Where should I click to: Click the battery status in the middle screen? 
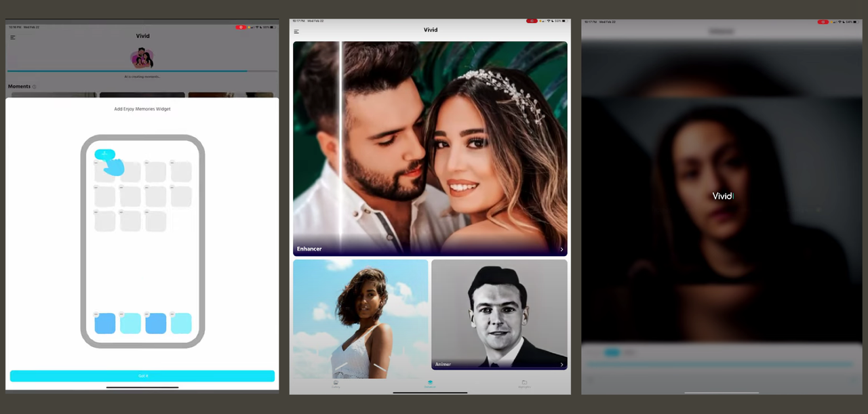[560, 21]
